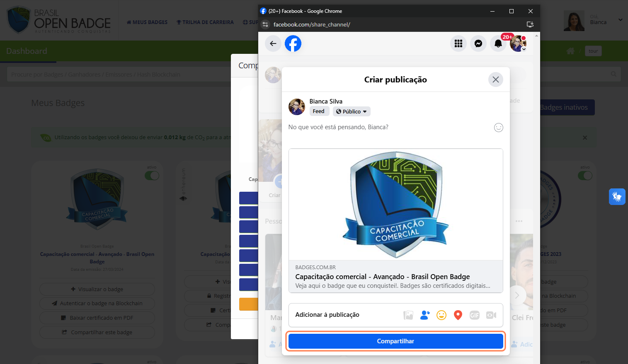The height and width of the screenshot is (364, 628).
Task: Click Visualizar o badge button
Action: click(97, 289)
